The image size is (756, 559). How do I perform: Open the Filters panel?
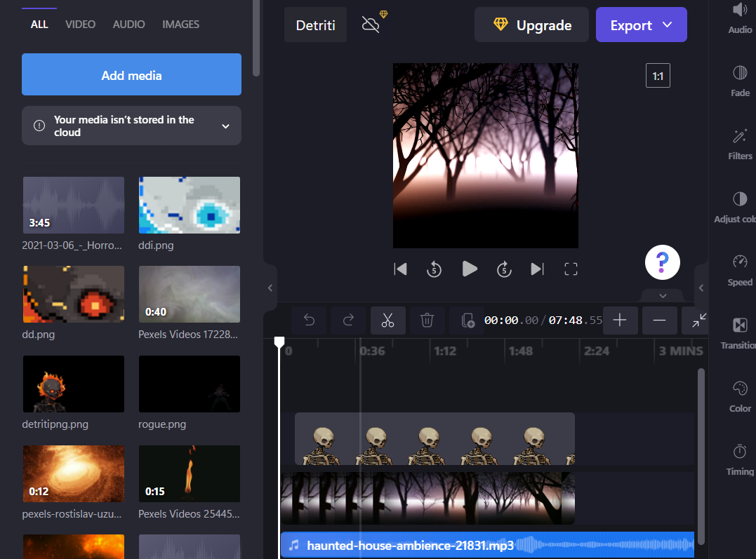[x=740, y=144]
